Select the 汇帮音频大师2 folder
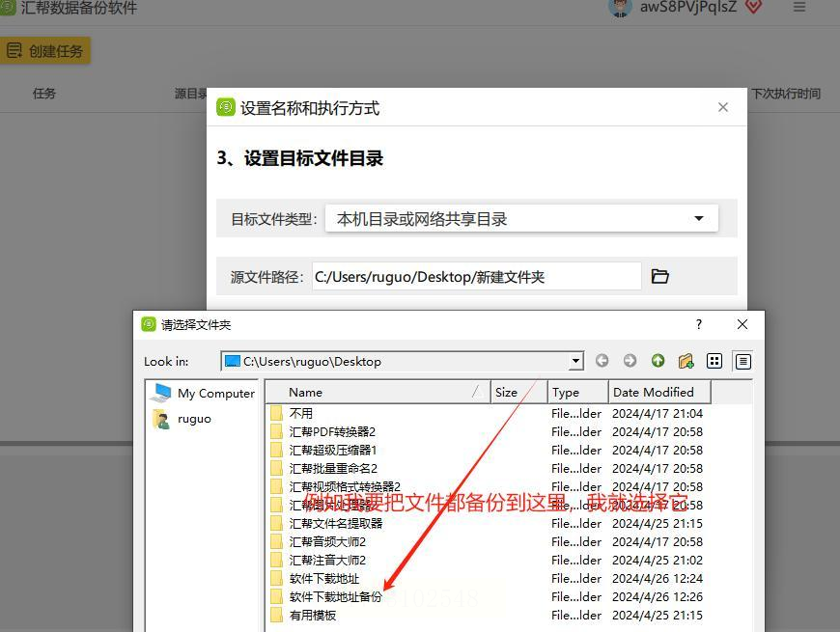Screen dimensions: 840x632 [327, 541]
